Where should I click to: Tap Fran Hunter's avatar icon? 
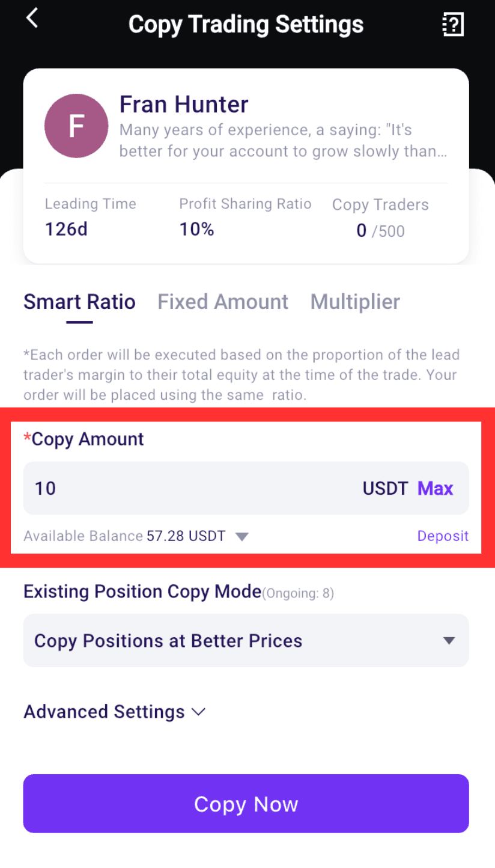click(76, 126)
